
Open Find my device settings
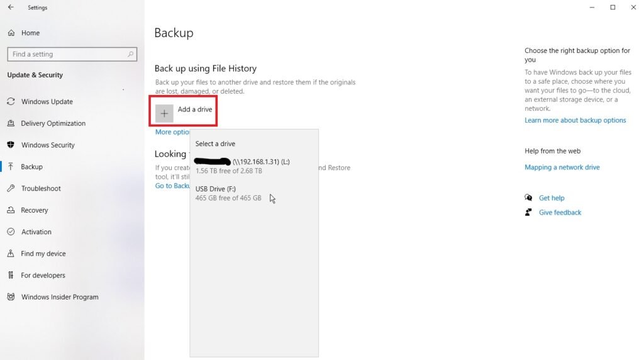pos(43,254)
